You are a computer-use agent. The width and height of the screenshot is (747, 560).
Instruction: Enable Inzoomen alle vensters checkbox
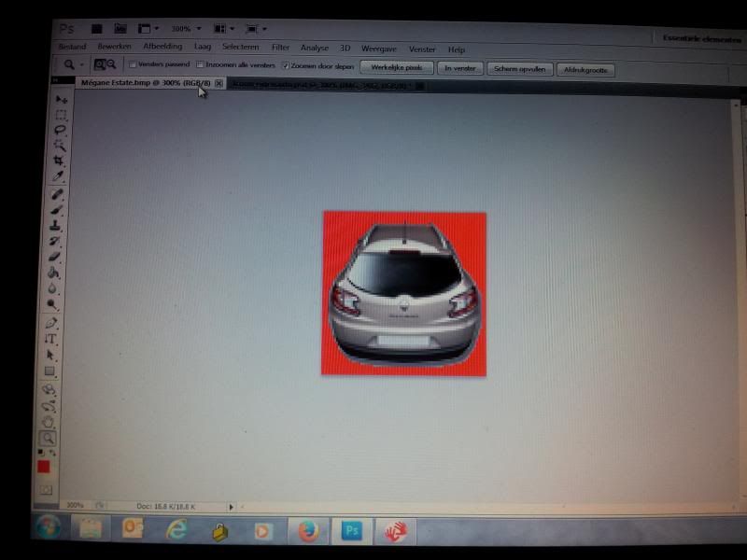click(x=200, y=64)
